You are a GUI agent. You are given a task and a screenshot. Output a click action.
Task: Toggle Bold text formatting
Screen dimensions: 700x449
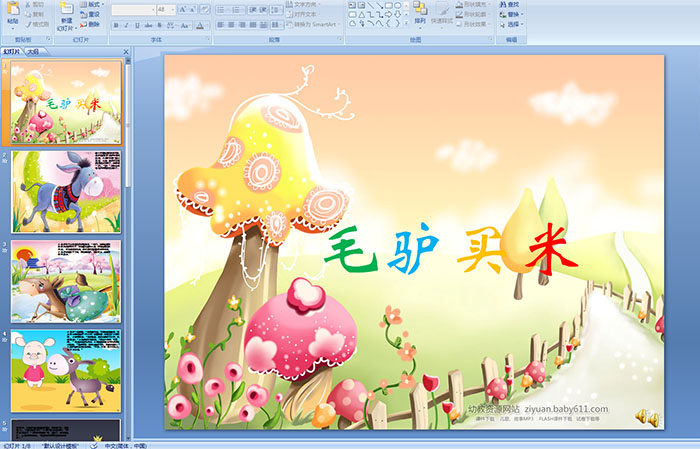pos(114,24)
